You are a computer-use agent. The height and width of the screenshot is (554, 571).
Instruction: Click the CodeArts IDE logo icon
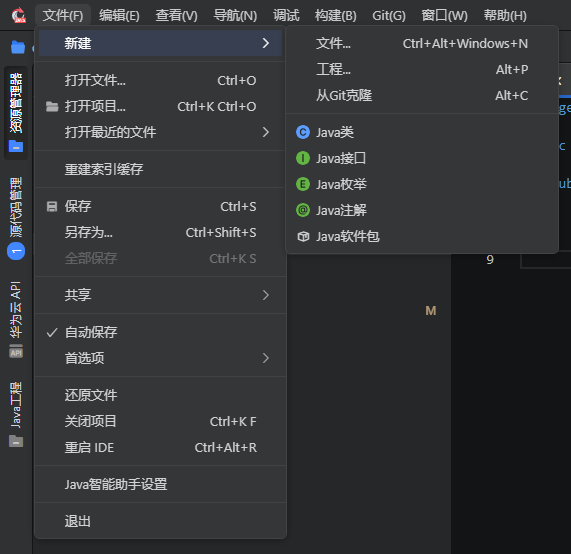pyautogui.click(x=18, y=15)
